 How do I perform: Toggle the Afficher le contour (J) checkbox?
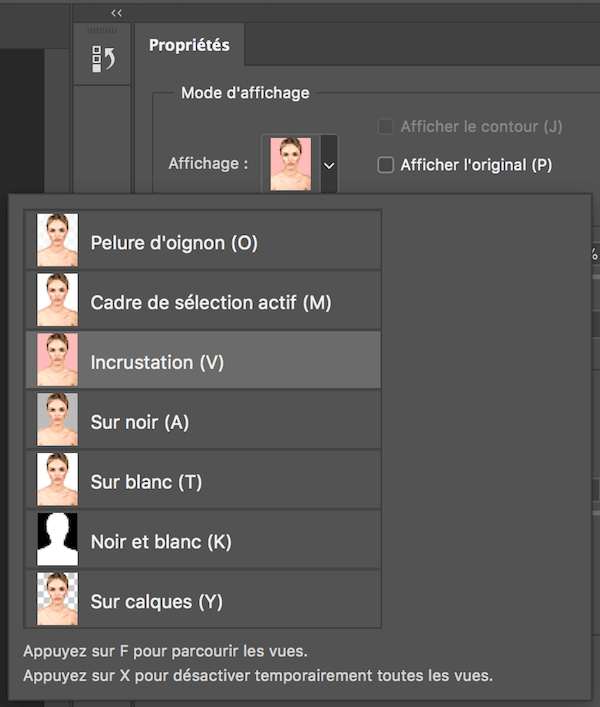point(385,127)
